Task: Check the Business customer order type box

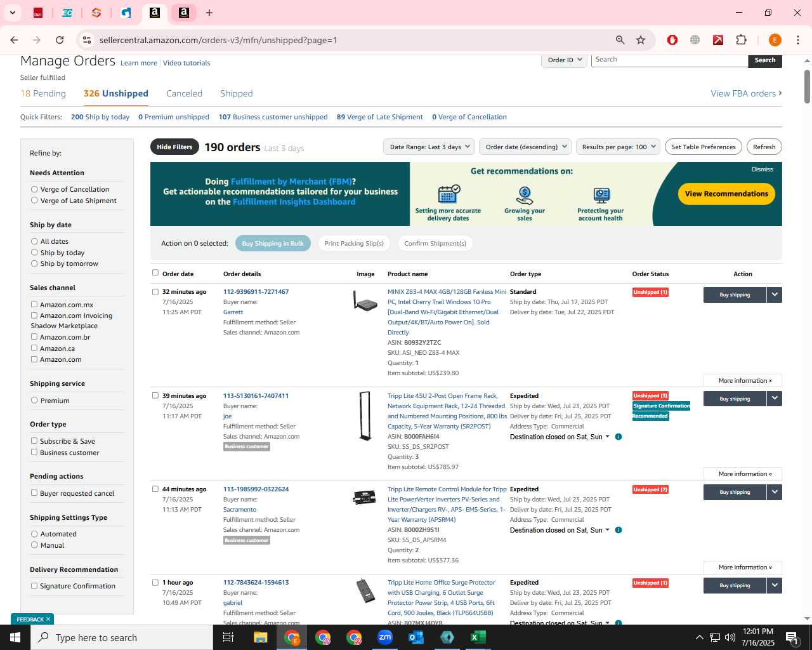Action: tap(34, 453)
